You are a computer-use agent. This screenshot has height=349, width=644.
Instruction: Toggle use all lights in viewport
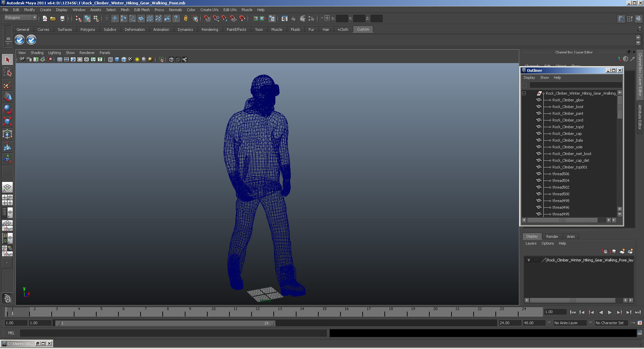pyautogui.click(x=137, y=59)
